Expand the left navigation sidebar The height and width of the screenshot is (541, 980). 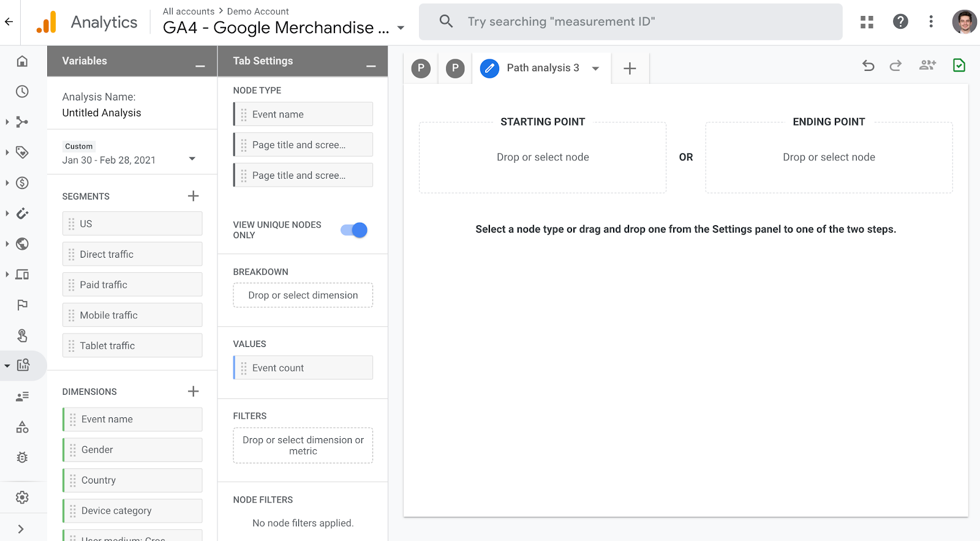21,529
